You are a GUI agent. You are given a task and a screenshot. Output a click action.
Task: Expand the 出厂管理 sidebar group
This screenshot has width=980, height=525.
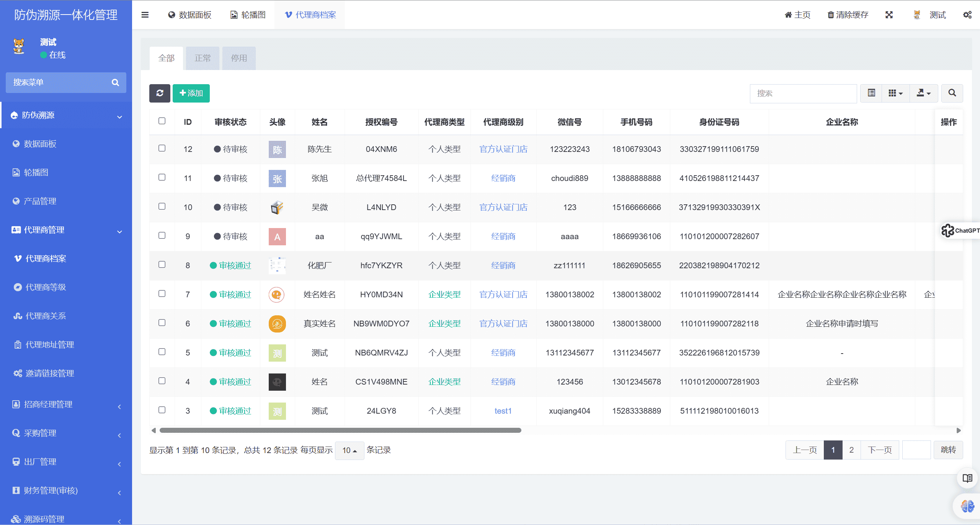[x=66, y=462]
